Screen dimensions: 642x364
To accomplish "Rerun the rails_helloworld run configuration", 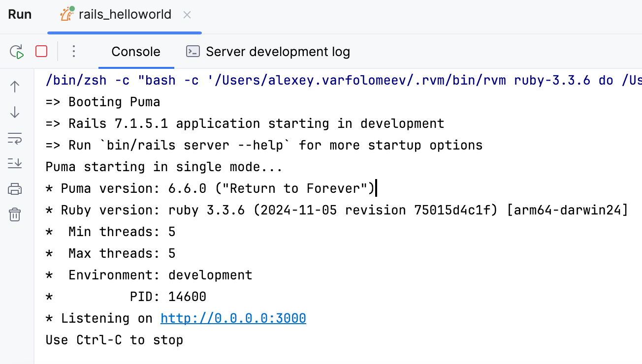I will click(16, 51).
